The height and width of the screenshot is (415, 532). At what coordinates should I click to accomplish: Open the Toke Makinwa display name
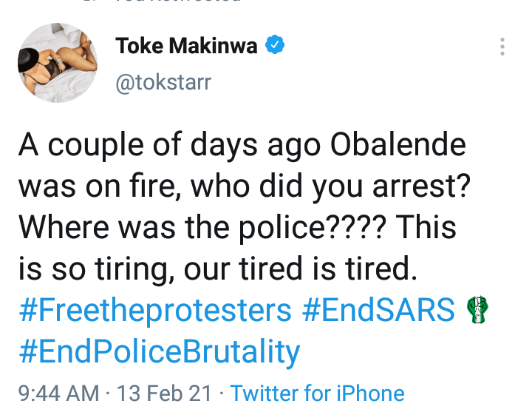[186, 46]
